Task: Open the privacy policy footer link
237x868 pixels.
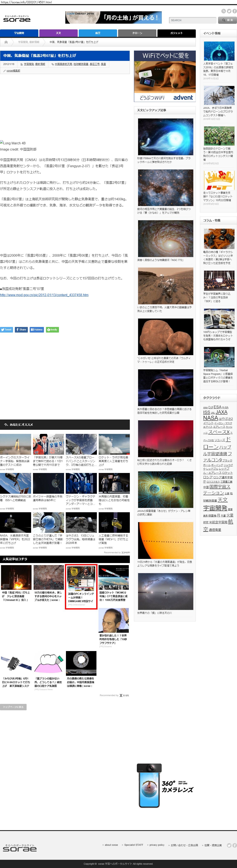Action: (x=157, y=845)
